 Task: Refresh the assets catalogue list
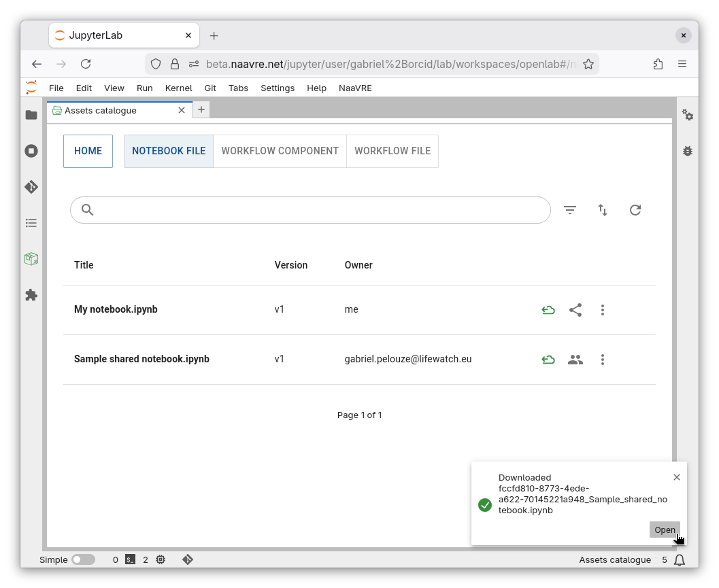pyautogui.click(x=635, y=210)
